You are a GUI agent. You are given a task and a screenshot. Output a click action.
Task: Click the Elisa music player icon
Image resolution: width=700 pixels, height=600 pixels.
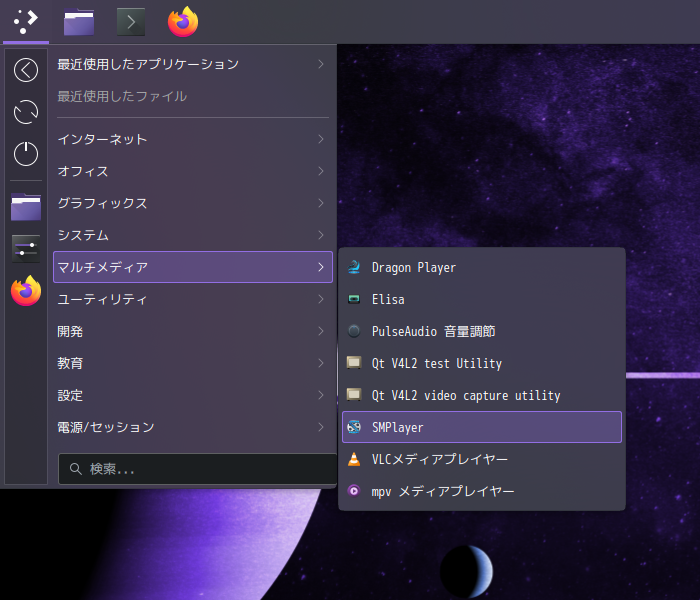point(354,299)
